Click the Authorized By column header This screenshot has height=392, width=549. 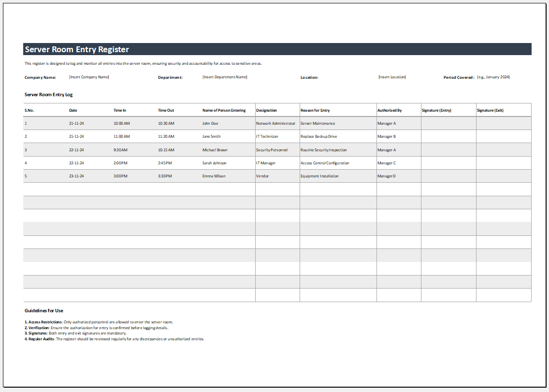point(389,110)
